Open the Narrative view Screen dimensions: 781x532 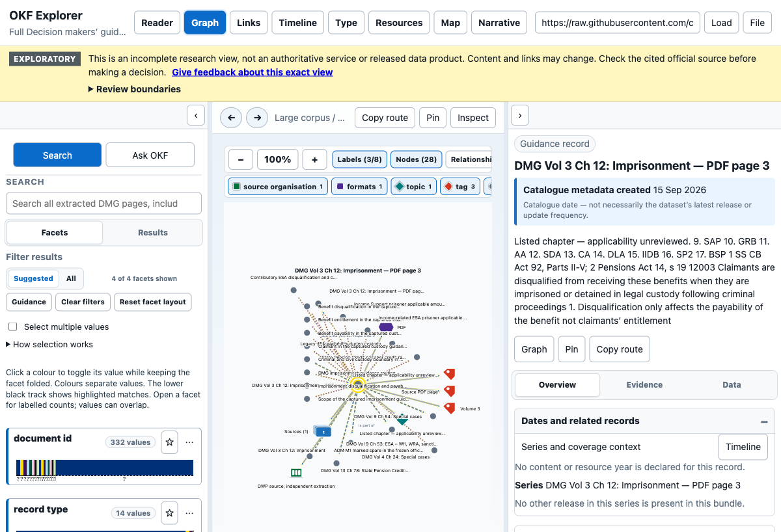pos(499,23)
